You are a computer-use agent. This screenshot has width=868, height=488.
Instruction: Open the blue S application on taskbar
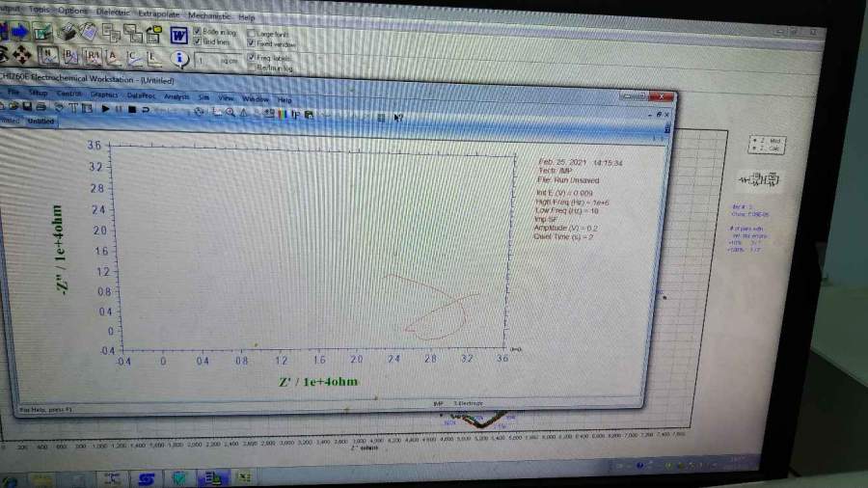coord(147,479)
